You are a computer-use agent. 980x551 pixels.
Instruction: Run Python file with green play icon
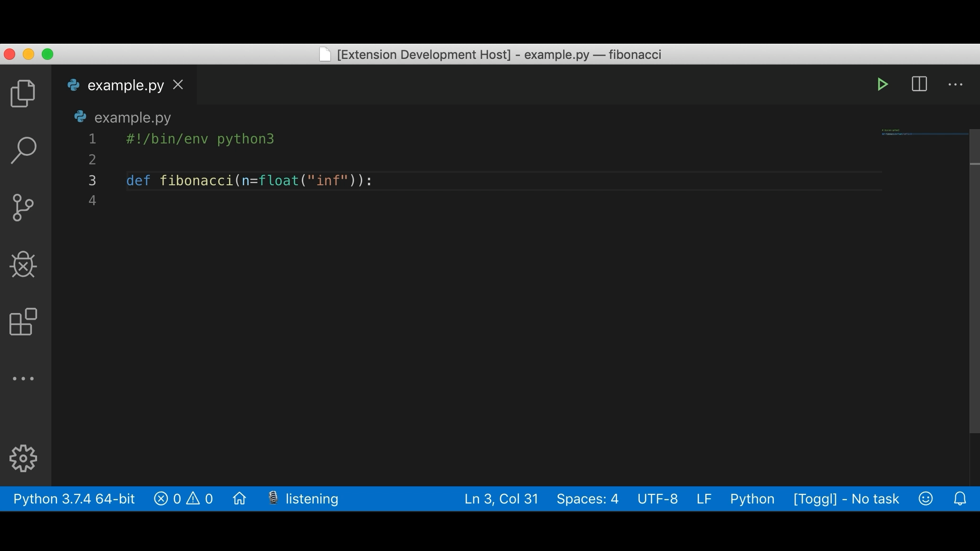(883, 85)
